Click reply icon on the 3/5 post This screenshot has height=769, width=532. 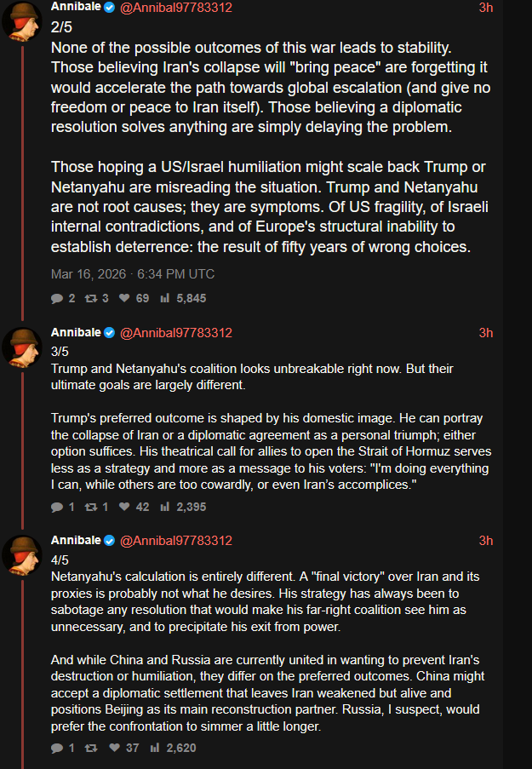click(x=57, y=507)
